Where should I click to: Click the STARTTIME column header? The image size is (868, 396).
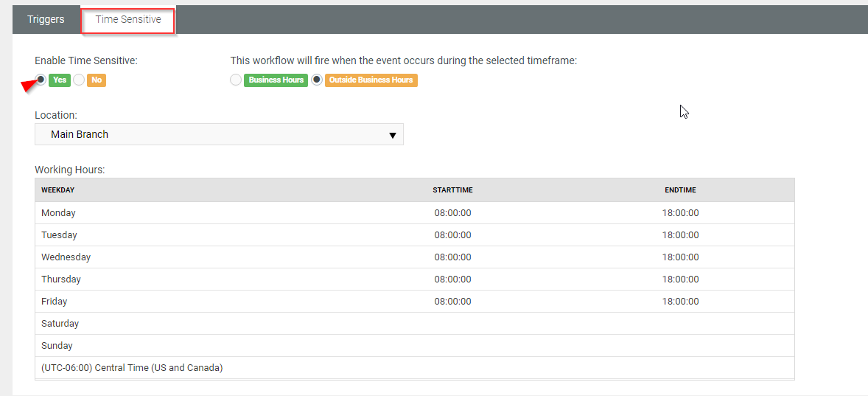[x=453, y=190]
